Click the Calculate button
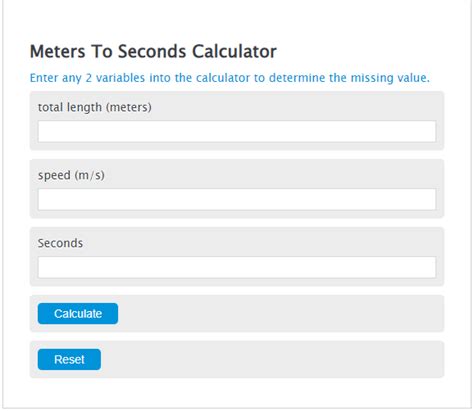 pyautogui.click(x=78, y=313)
